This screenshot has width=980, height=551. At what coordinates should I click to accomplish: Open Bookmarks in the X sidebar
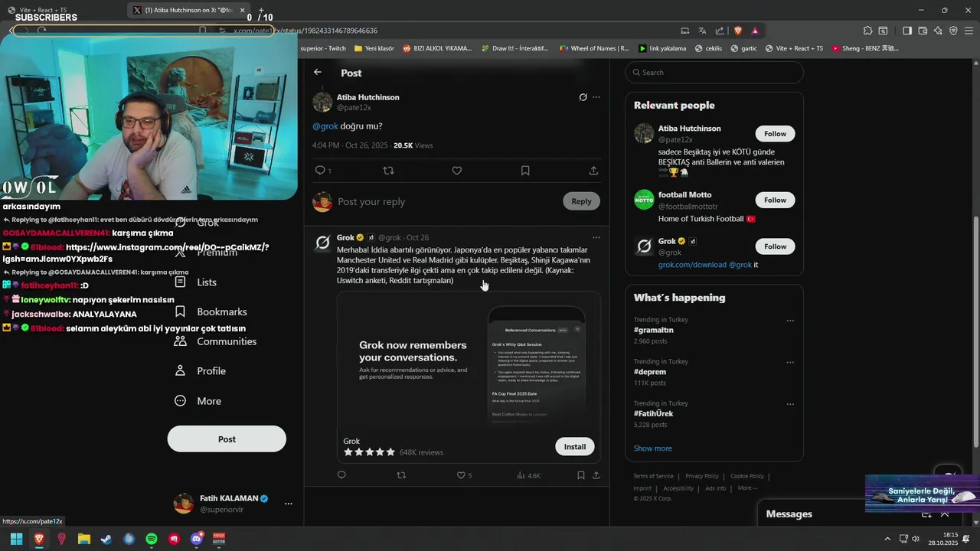click(x=211, y=312)
